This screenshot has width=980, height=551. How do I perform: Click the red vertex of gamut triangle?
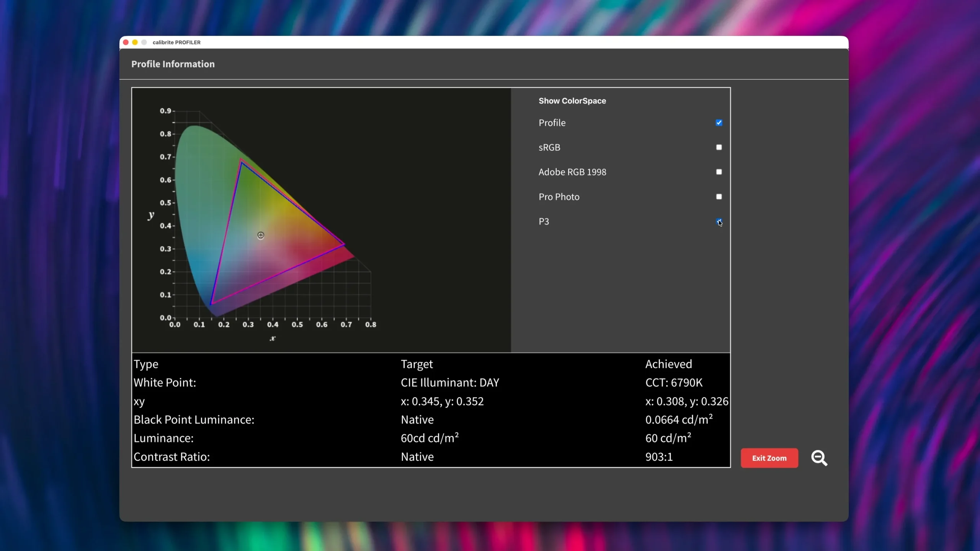344,244
